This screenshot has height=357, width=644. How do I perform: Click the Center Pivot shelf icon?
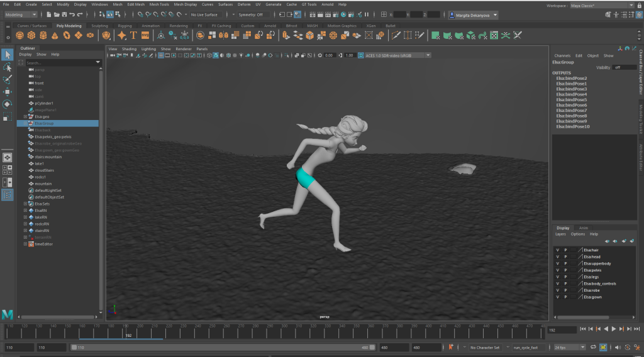pos(161,36)
